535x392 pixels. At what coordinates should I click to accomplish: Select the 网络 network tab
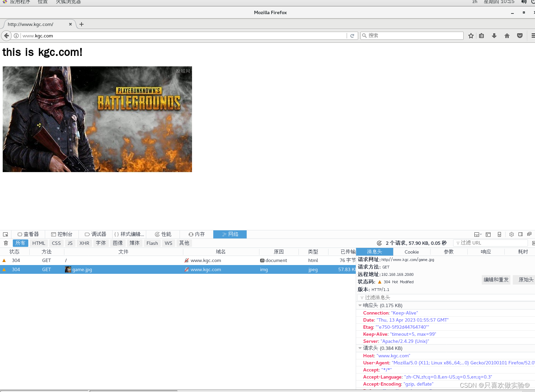click(x=230, y=234)
